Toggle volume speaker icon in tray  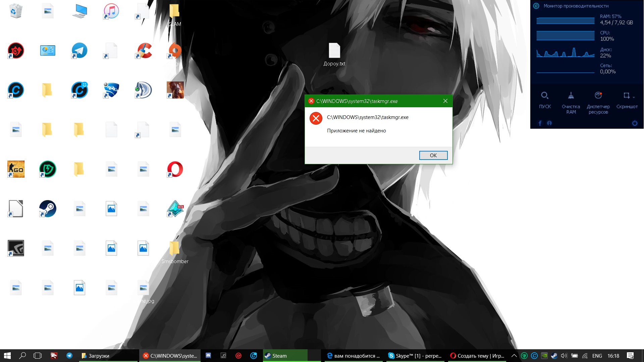coord(564,356)
